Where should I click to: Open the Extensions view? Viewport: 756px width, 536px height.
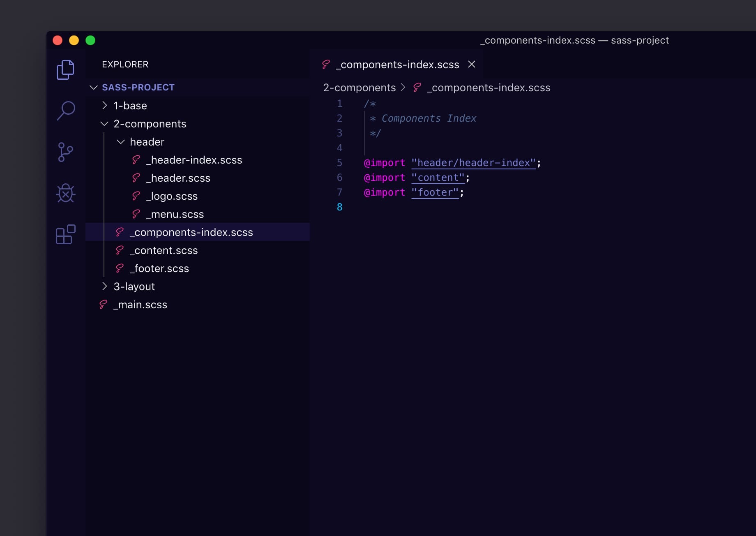[65, 234]
